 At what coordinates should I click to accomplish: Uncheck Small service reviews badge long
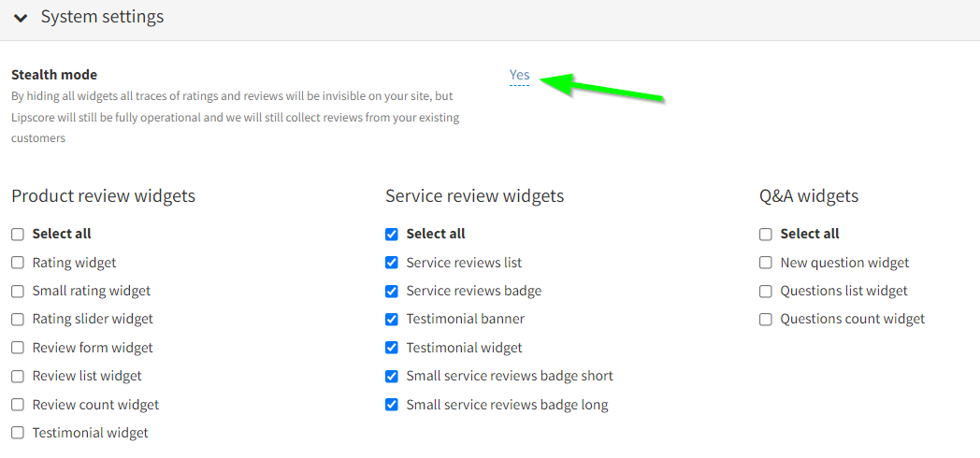(x=392, y=405)
